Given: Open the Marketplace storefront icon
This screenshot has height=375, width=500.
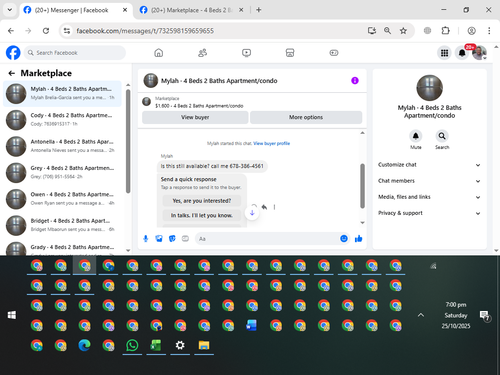Looking at the screenshot, I should (x=290, y=53).
